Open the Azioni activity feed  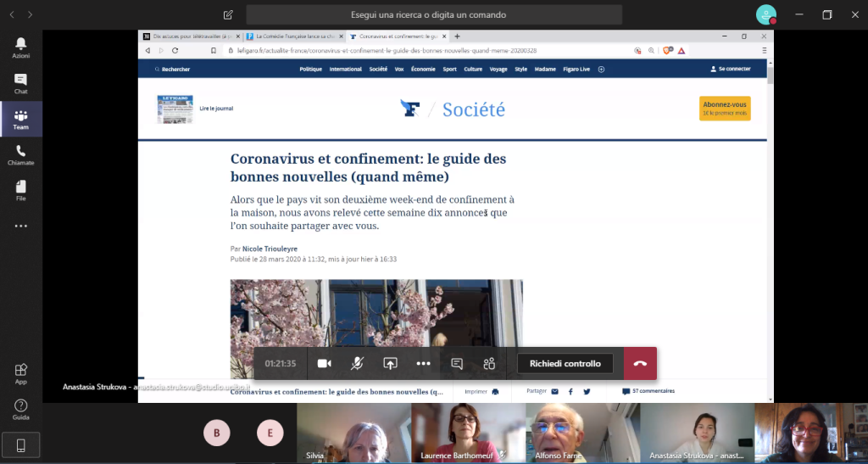(21, 48)
